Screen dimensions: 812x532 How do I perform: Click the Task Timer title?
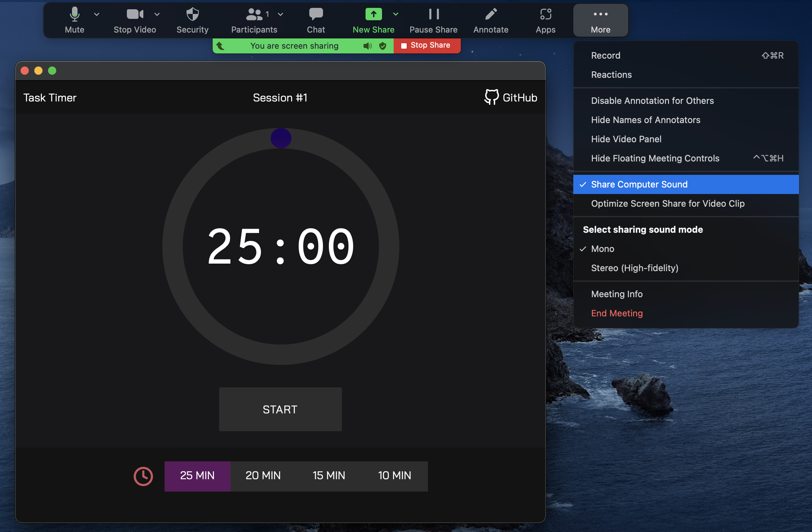[50, 98]
